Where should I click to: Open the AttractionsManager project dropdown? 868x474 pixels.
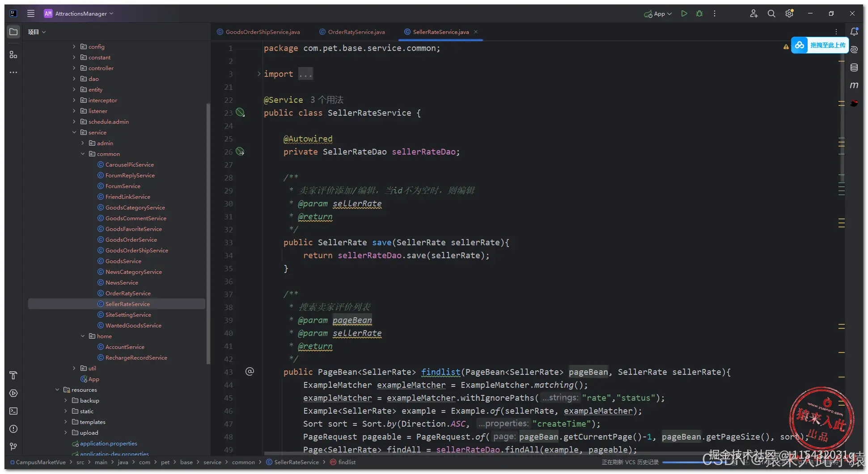(x=79, y=13)
